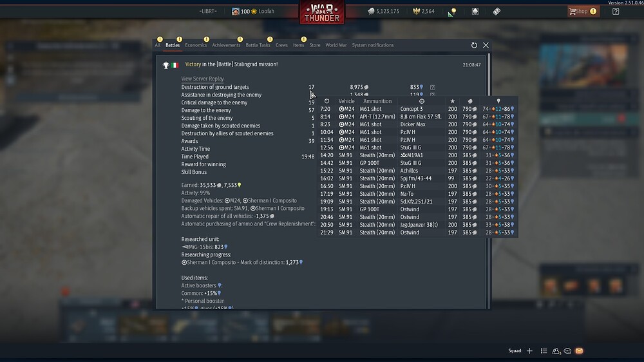The image size is (644, 362).
Task: Close the message log window
Action: [x=486, y=45]
